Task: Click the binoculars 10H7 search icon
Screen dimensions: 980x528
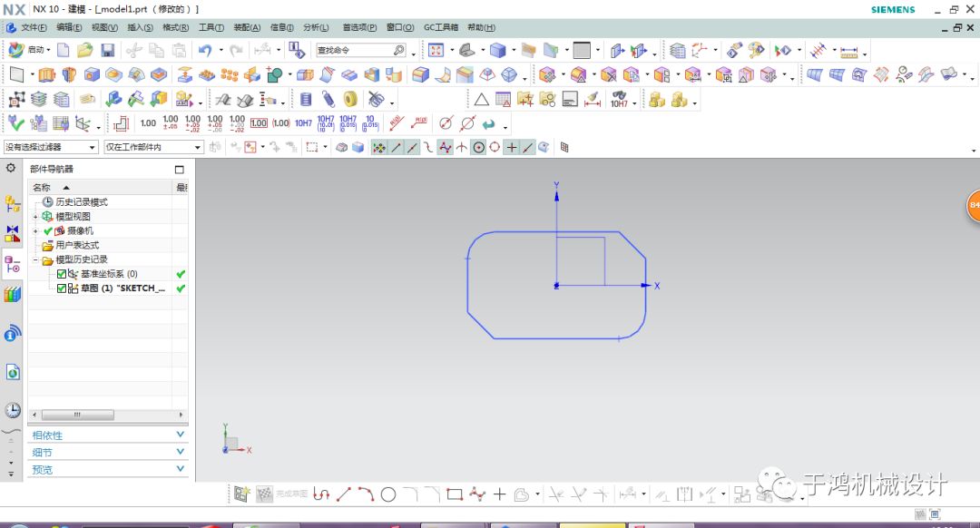Action: coord(620,99)
